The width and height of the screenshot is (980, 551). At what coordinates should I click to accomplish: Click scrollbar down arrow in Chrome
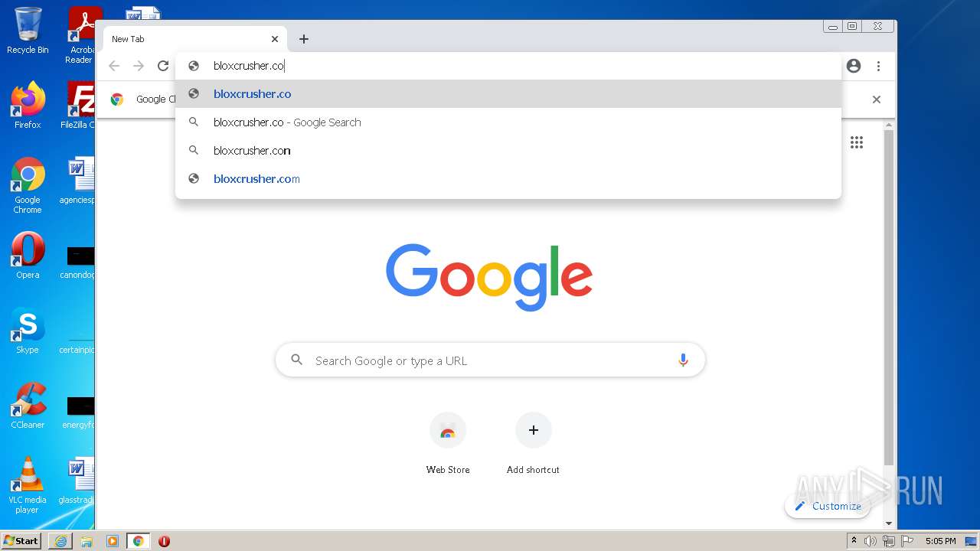coord(889,523)
